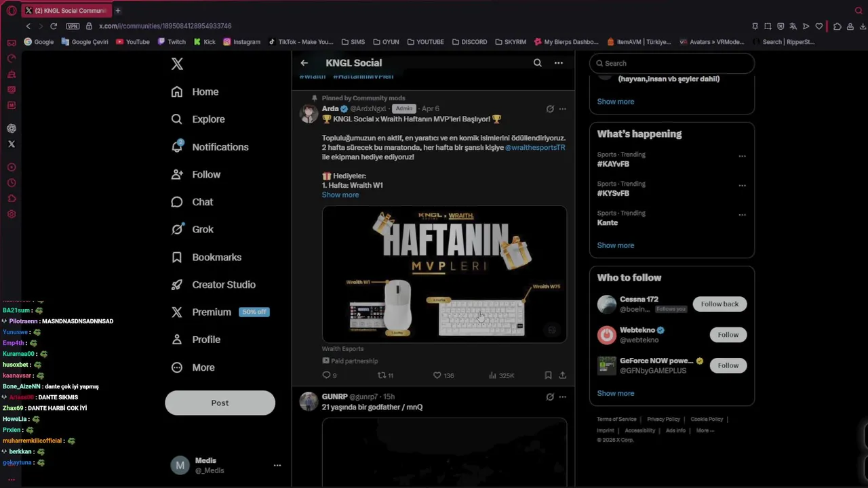This screenshot has height=488, width=868.
Task: Click the browser reload button
Action: tap(54, 26)
